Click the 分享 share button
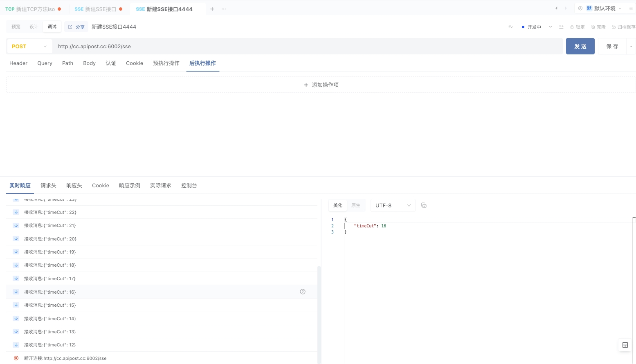 (76, 27)
